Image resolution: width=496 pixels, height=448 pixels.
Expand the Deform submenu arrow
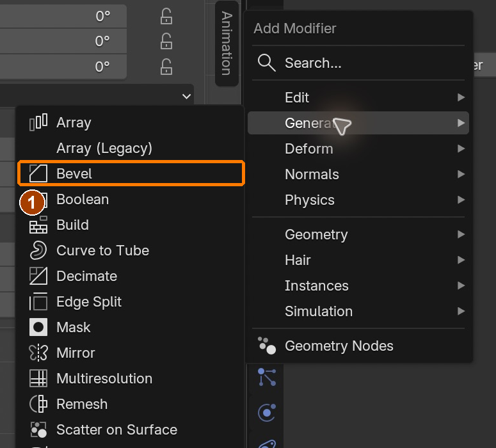[x=461, y=148]
